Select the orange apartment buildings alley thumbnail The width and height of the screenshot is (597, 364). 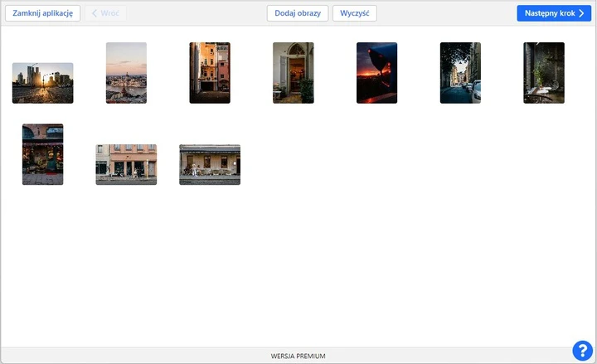[210, 73]
